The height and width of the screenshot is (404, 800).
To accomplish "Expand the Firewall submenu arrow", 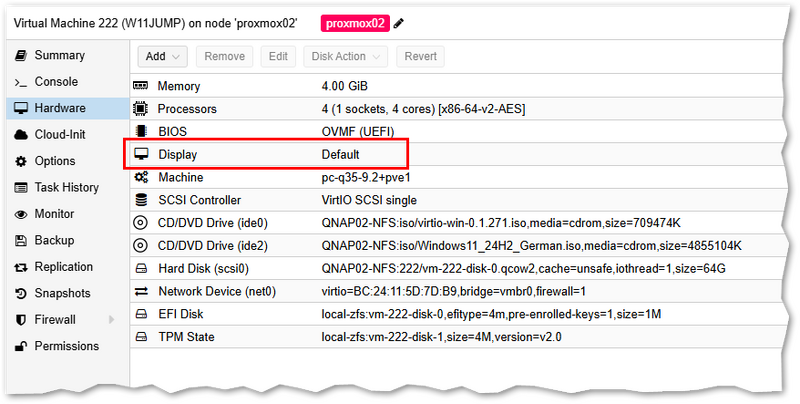I will click(111, 320).
